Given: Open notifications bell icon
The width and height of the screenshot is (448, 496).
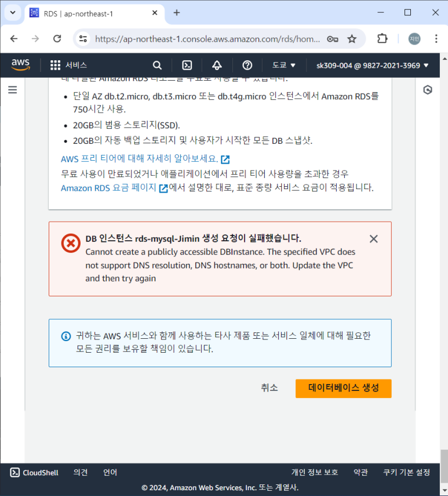Looking at the screenshot, I should pos(217,65).
